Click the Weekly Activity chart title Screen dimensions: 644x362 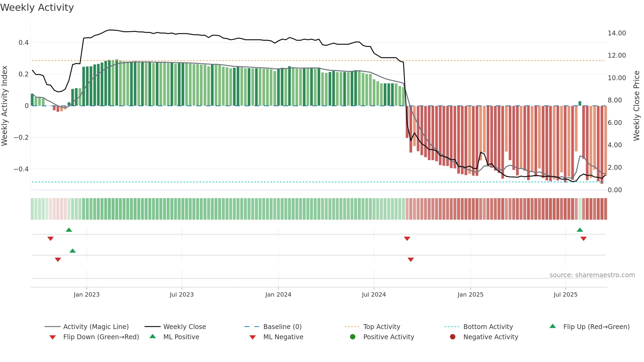pos(37,8)
